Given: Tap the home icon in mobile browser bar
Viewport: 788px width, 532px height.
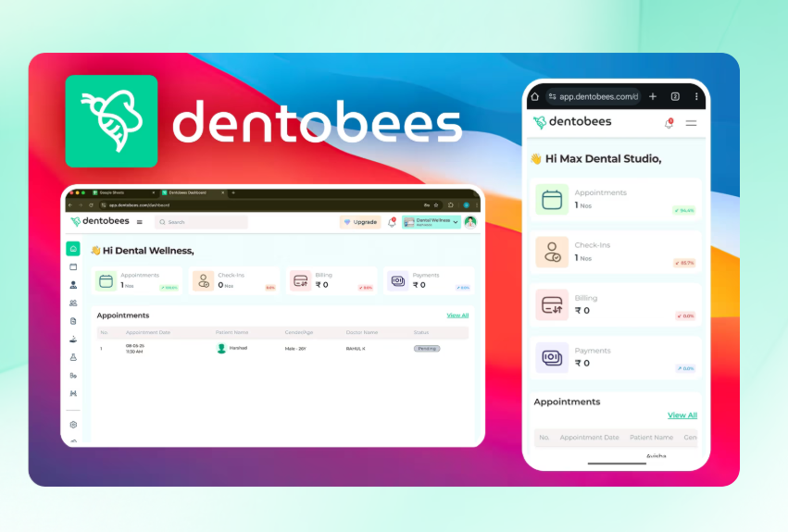Looking at the screenshot, I should (534, 96).
